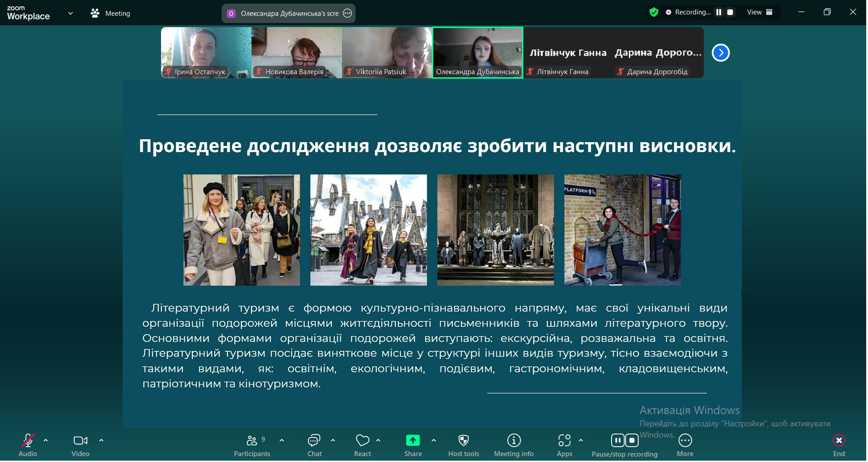Stop recording using top bar stop button
Image resolution: width=868 pixels, height=462 pixels.
point(730,12)
